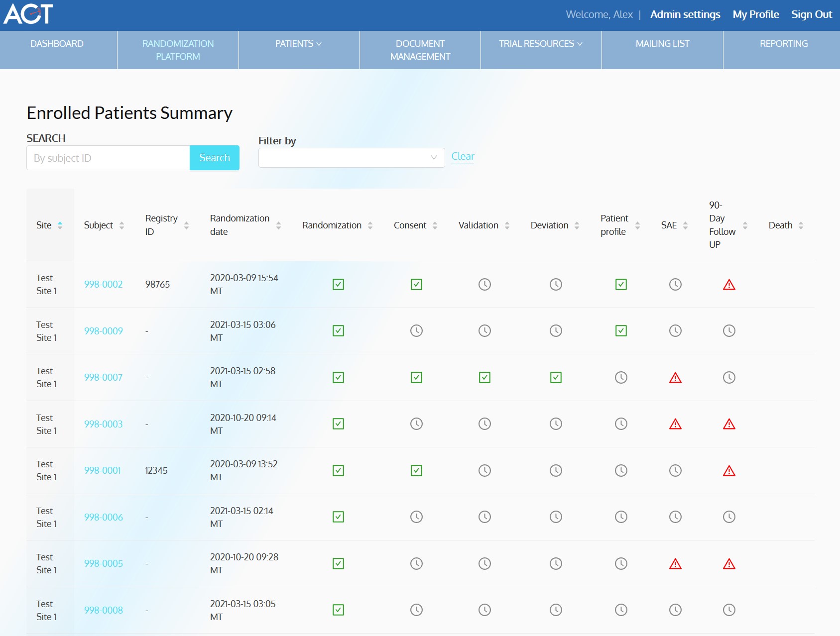This screenshot has height=636, width=840.
Task: Click red SAE warning icon for 998-0007
Action: [675, 378]
